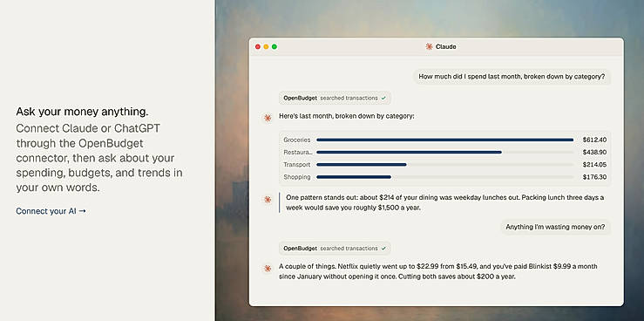Click the Claude window title text
The width and height of the screenshot is (644, 321).
(x=446, y=47)
